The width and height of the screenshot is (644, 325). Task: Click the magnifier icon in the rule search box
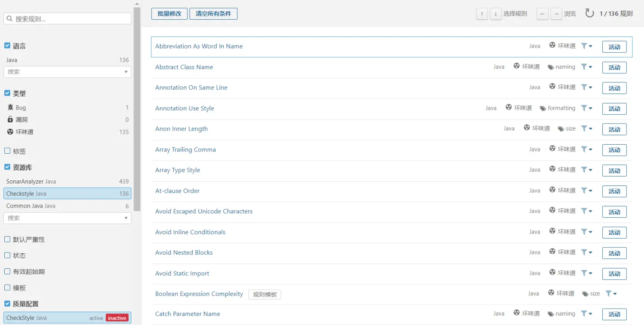(9, 18)
